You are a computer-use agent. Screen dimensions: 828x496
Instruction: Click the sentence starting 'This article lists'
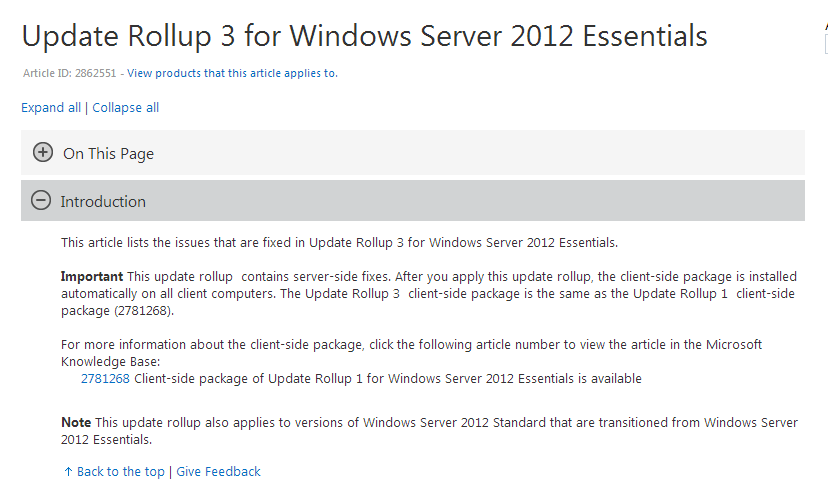pos(339,243)
